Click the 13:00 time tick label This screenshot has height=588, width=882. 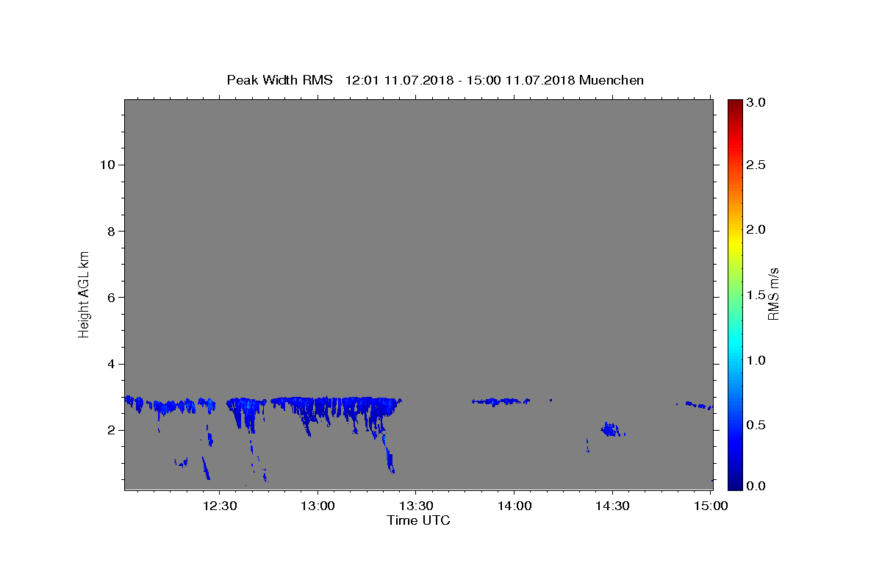coord(318,506)
